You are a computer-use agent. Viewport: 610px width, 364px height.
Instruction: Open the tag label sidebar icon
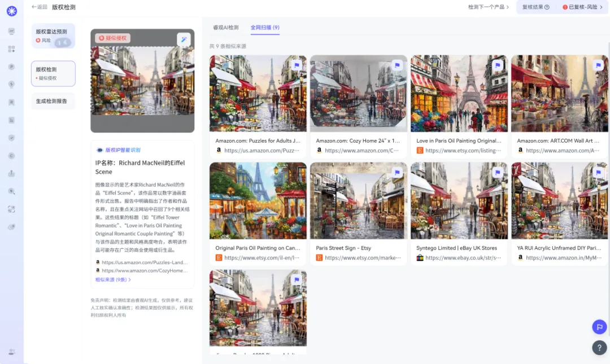pyautogui.click(x=12, y=227)
